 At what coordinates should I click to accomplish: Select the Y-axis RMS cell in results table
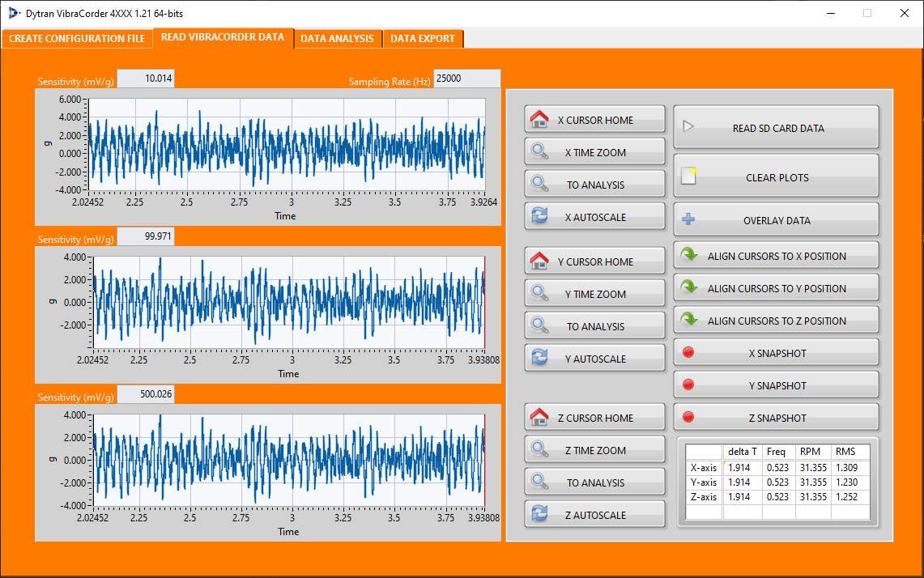click(x=849, y=482)
